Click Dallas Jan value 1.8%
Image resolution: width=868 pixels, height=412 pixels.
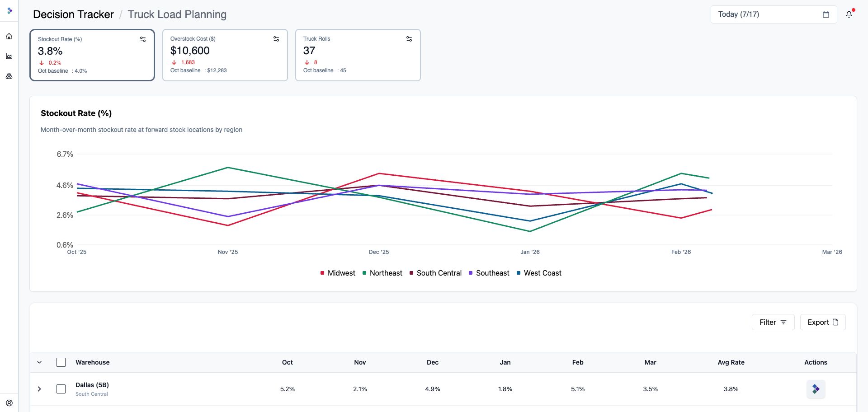[x=505, y=389]
